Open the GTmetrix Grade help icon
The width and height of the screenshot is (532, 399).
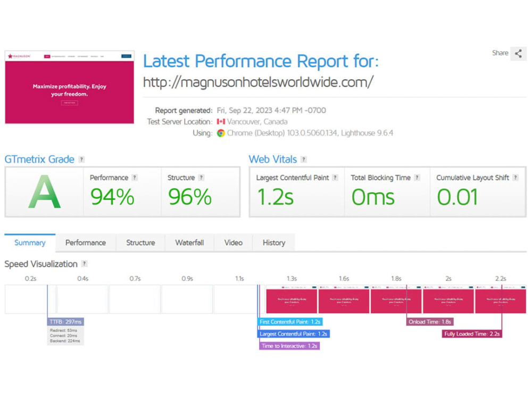coord(80,159)
